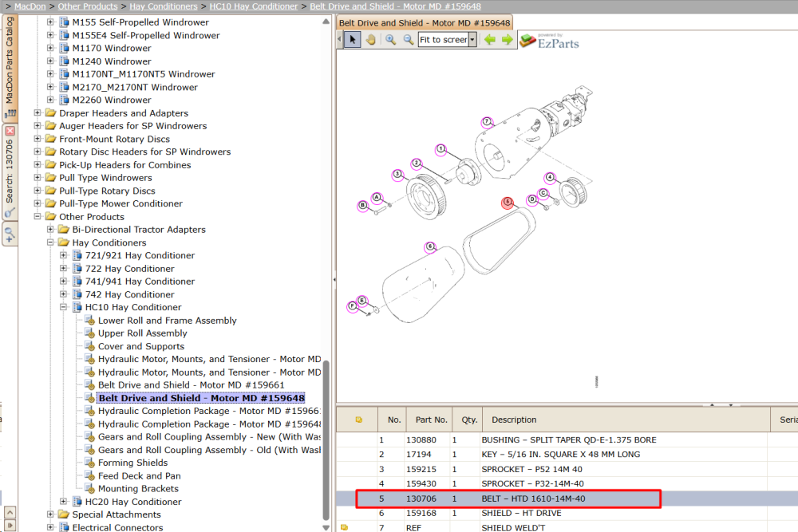Image resolution: width=798 pixels, height=532 pixels.
Task: Zoom out of the diagram
Action: pos(408,40)
